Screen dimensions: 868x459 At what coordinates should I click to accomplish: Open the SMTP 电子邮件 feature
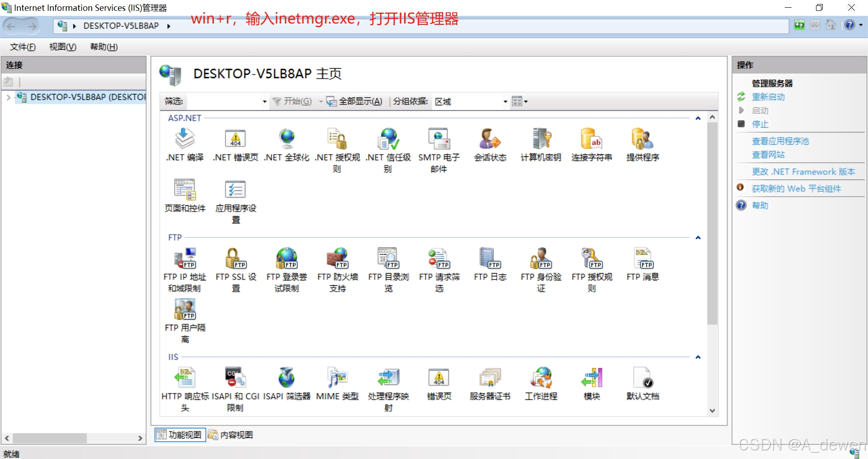pyautogui.click(x=439, y=150)
